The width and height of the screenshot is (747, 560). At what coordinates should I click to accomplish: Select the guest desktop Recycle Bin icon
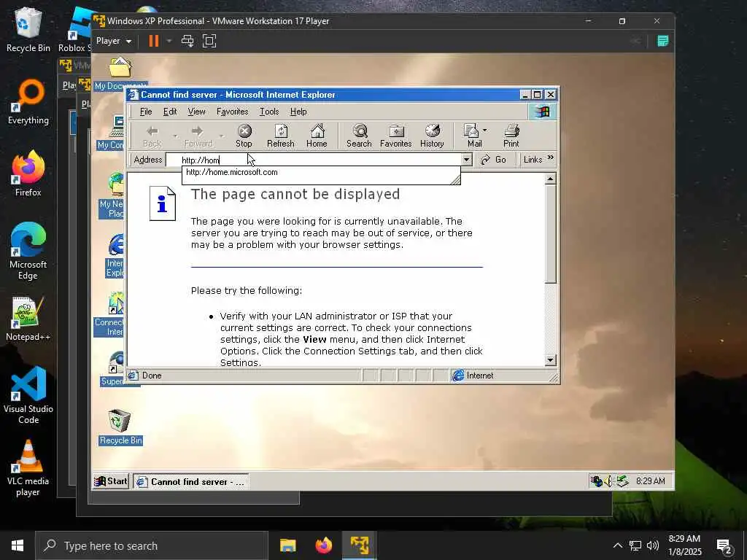[x=120, y=427]
